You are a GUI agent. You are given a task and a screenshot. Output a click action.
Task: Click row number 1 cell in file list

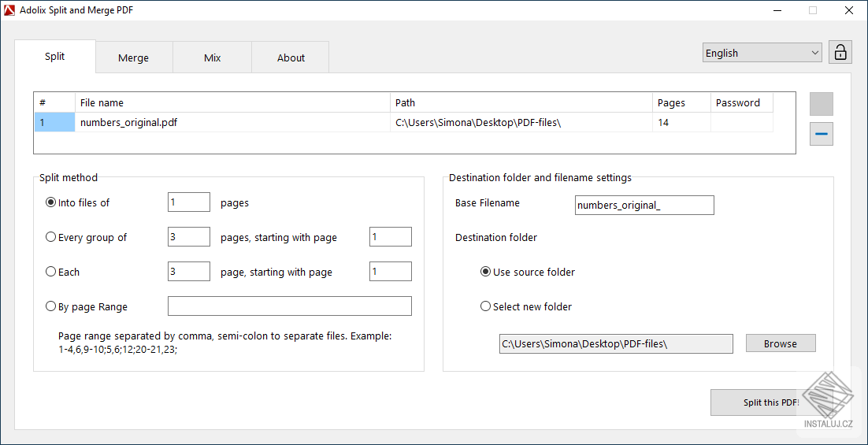point(55,122)
